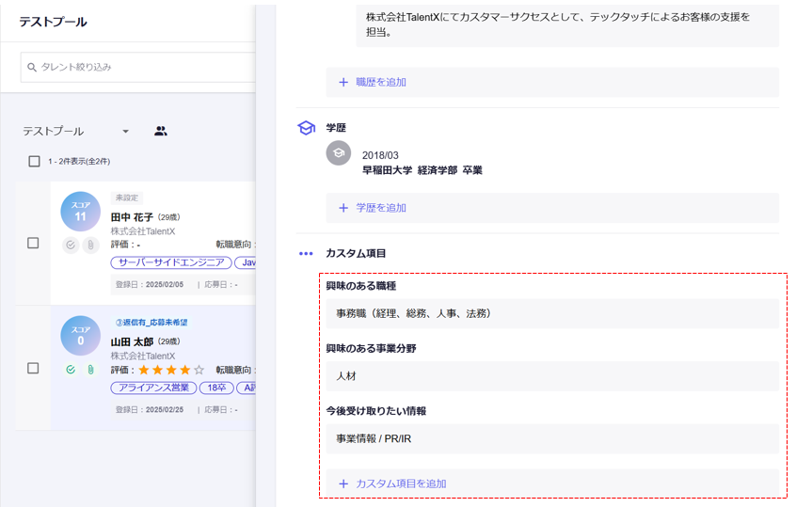Viewport: 812px width, 507px height.
Task: Select the サーバーサイドエンジニア tag
Action: tap(169, 262)
